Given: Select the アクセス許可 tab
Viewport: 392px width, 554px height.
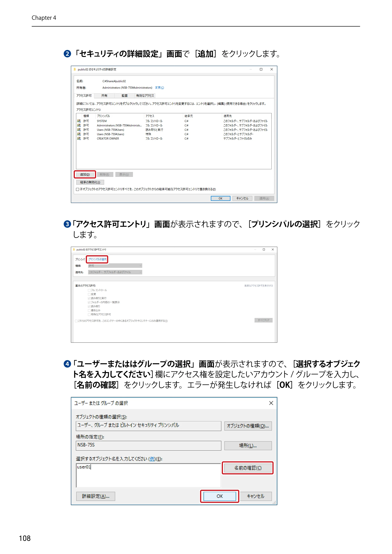Looking at the screenshot, I should point(84,96).
